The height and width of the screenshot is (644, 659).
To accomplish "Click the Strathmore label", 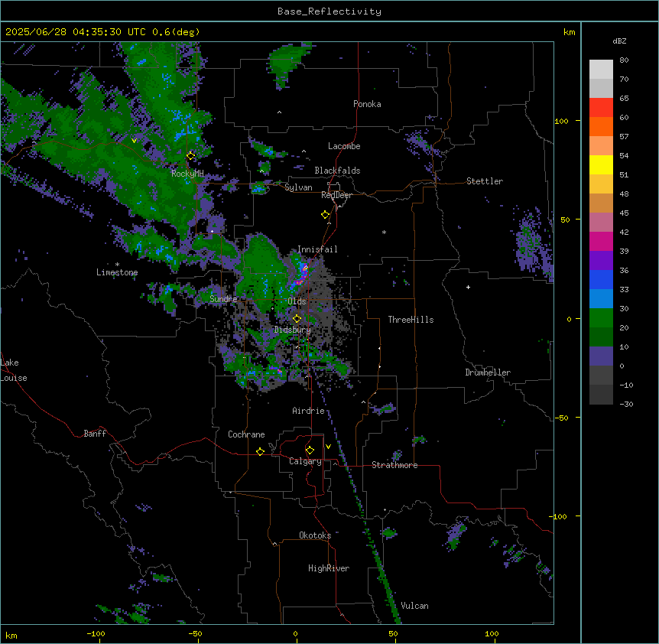I will pyautogui.click(x=394, y=465).
